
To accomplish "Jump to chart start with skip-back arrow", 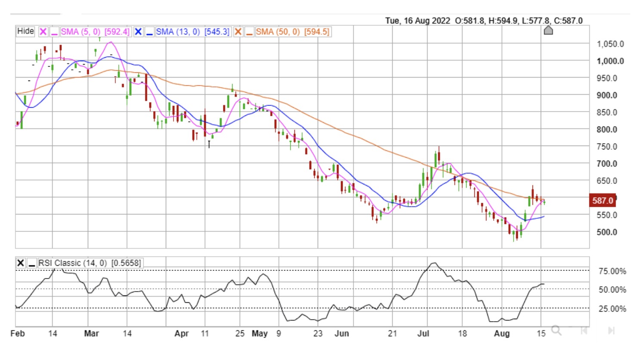I will click(584, 330).
